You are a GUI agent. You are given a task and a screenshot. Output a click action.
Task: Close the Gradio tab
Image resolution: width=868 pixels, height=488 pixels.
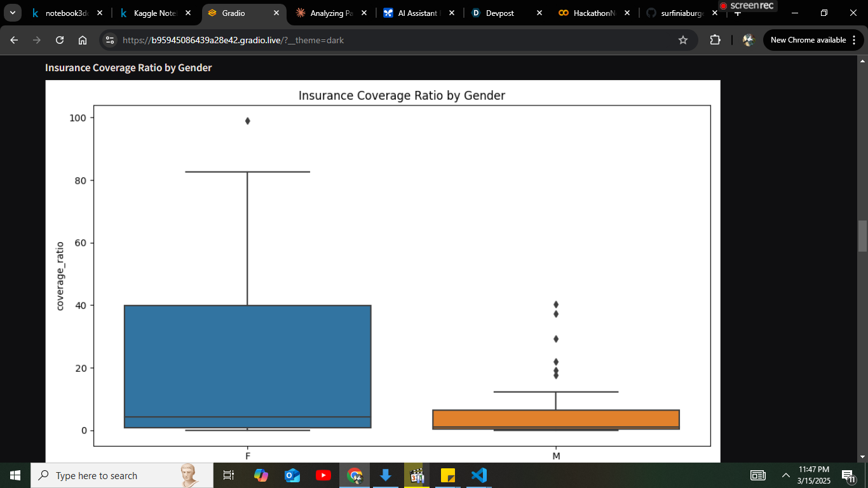(276, 13)
